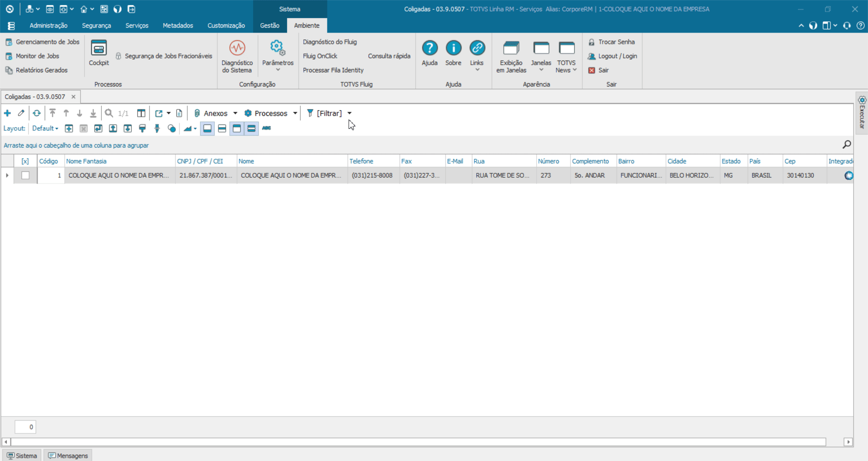The height and width of the screenshot is (461, 868).
Task: Click the Integrado status icon in row 1
Action: tap(849, 176)
